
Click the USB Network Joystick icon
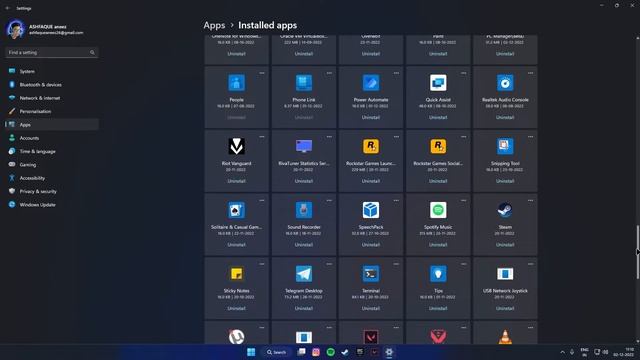point(505,274)
